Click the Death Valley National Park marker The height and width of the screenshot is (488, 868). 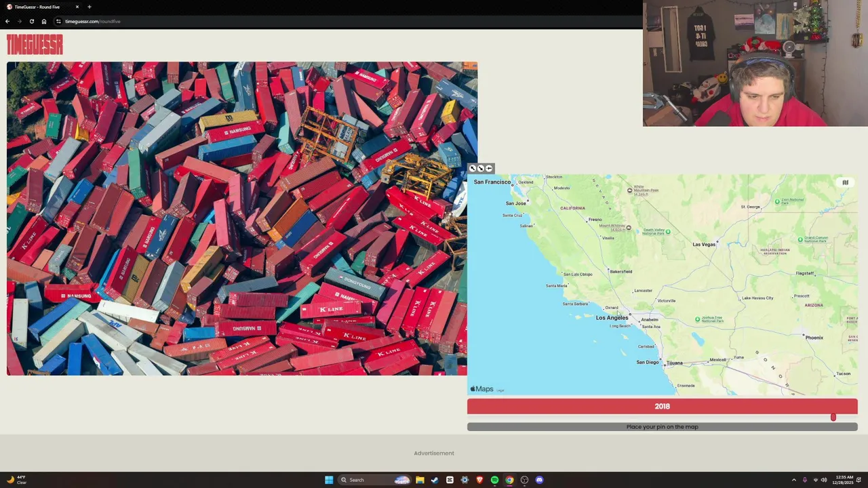(668, 232)
